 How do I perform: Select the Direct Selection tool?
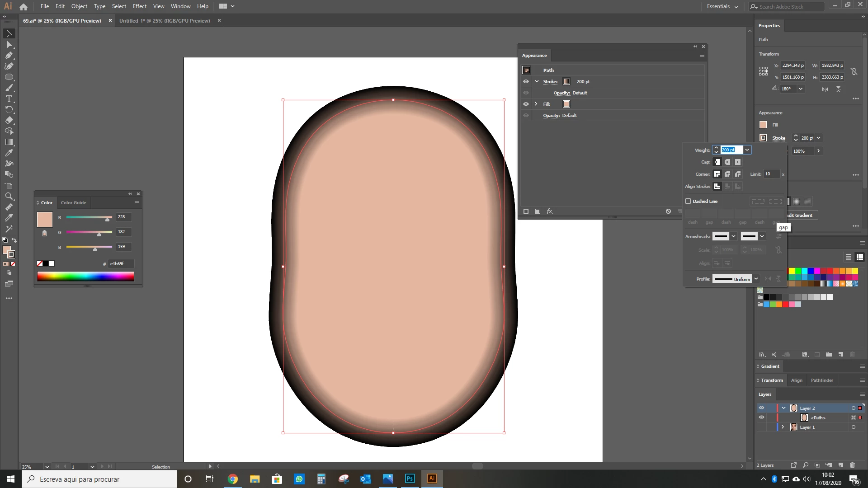(9, 44)
